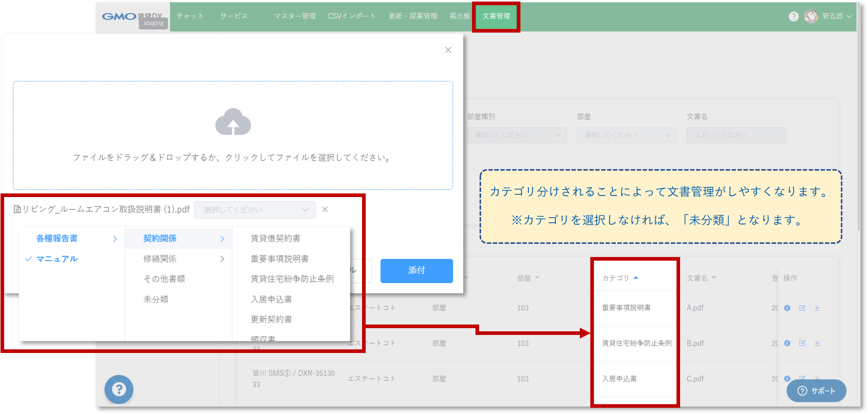
Task: Open the 部屋種別 dropdown filter
Action: click(x=517, y=135)
